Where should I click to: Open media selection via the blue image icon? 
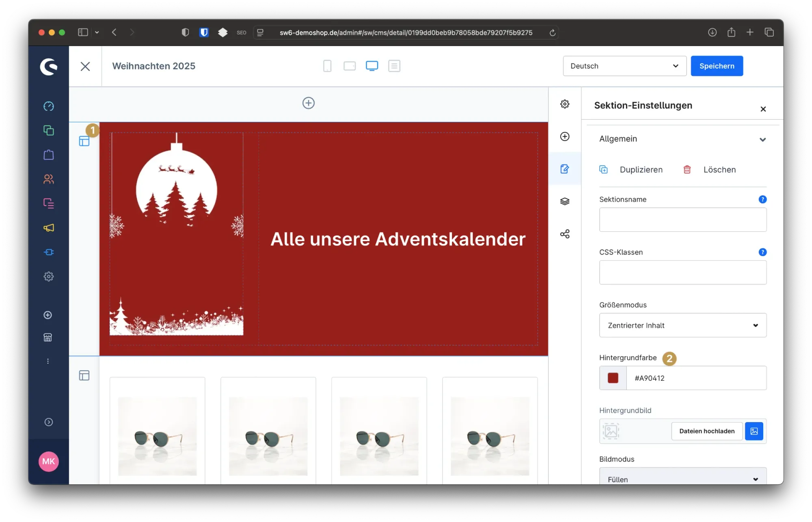click(754, 431)
